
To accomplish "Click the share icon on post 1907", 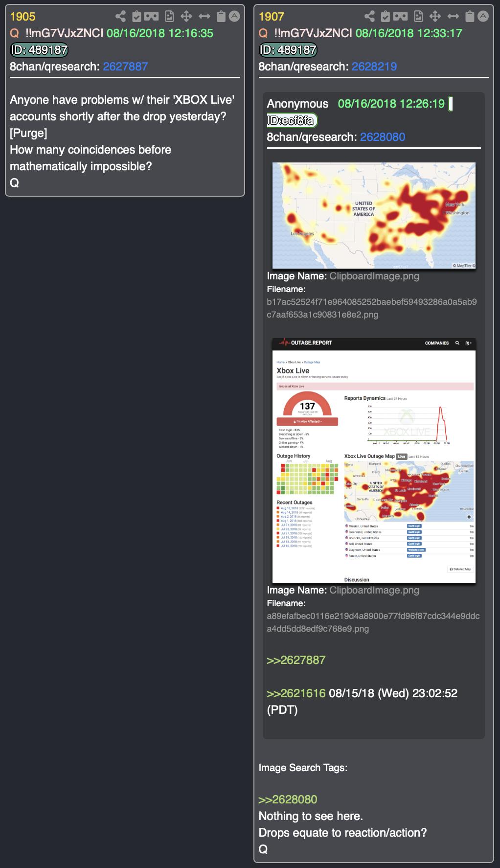I will pyautogui.click(x=369, y=17).
